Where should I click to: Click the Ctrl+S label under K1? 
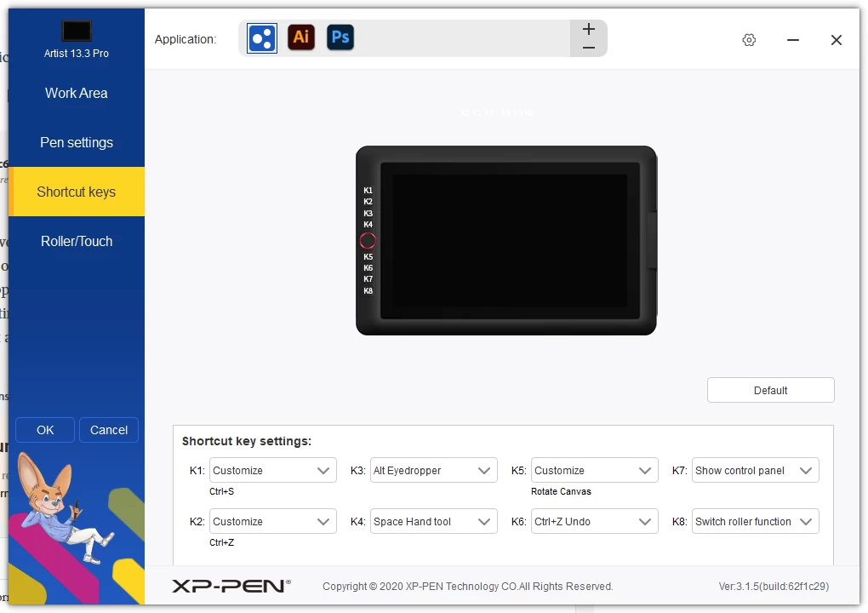pos(221,491)
